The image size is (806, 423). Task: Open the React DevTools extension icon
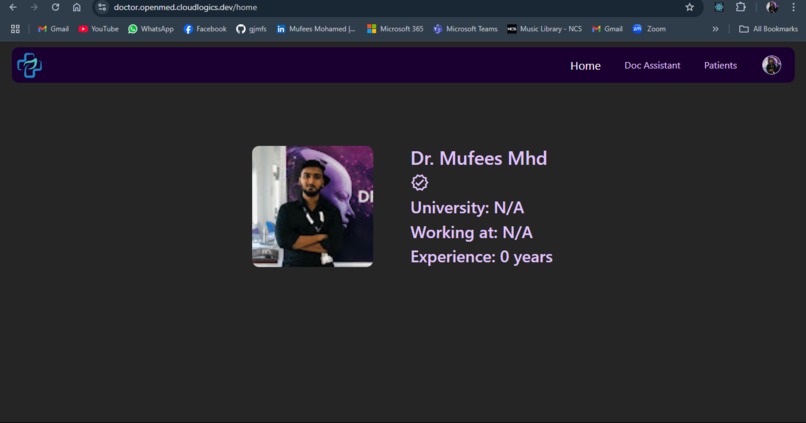pos(719,7)
